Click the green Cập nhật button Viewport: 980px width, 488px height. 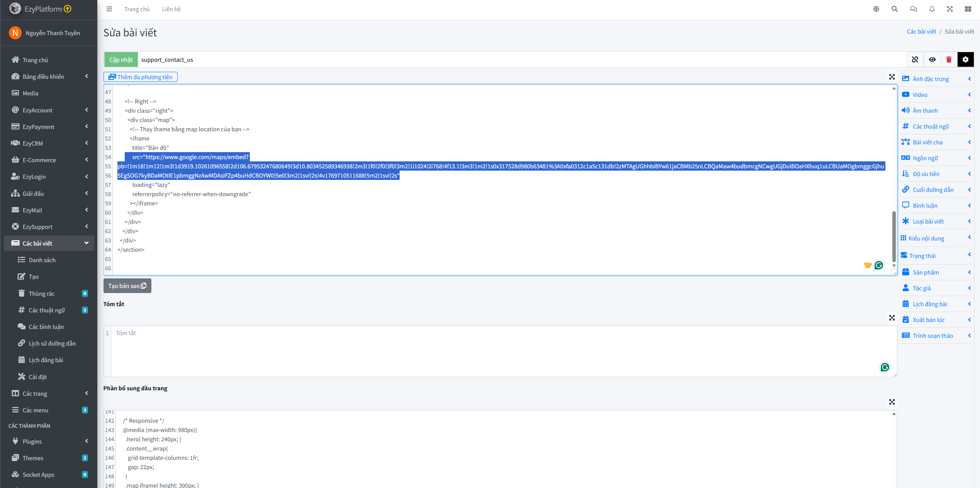tap(121, 59)
